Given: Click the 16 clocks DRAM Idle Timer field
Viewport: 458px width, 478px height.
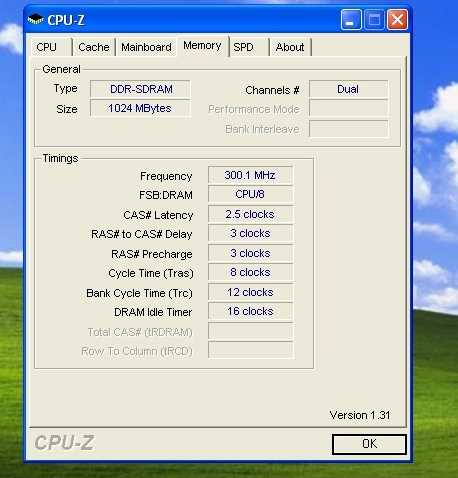Looking at the screenshot, I should click(x=250, y=311).
